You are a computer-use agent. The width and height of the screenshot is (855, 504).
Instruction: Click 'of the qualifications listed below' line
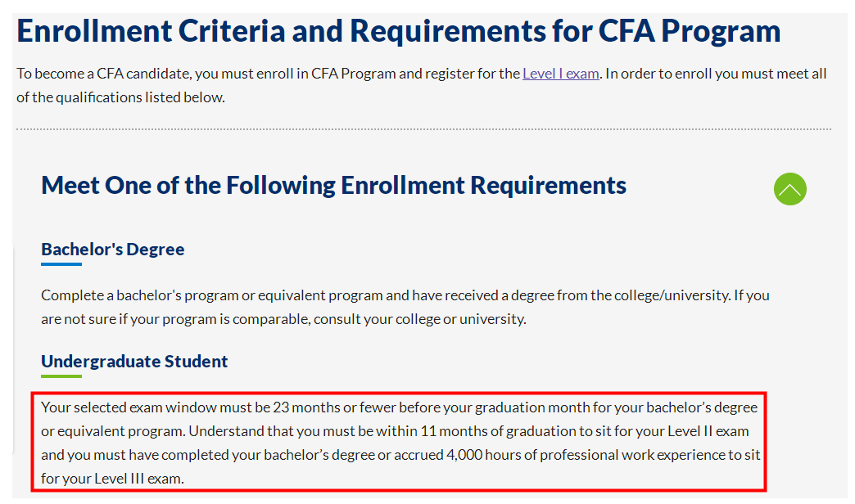(120, 97)
